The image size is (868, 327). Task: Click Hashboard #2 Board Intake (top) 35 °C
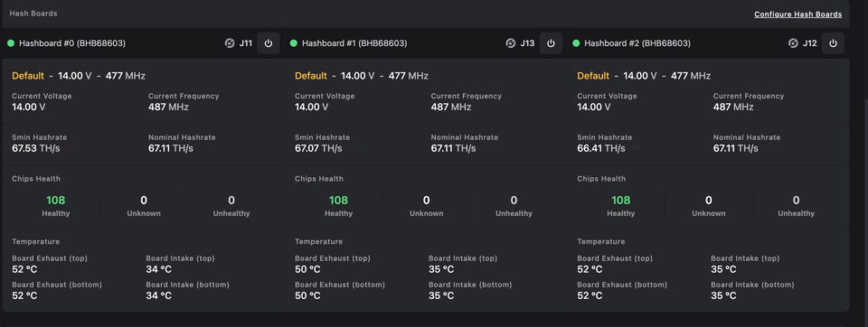coord(723,269)
